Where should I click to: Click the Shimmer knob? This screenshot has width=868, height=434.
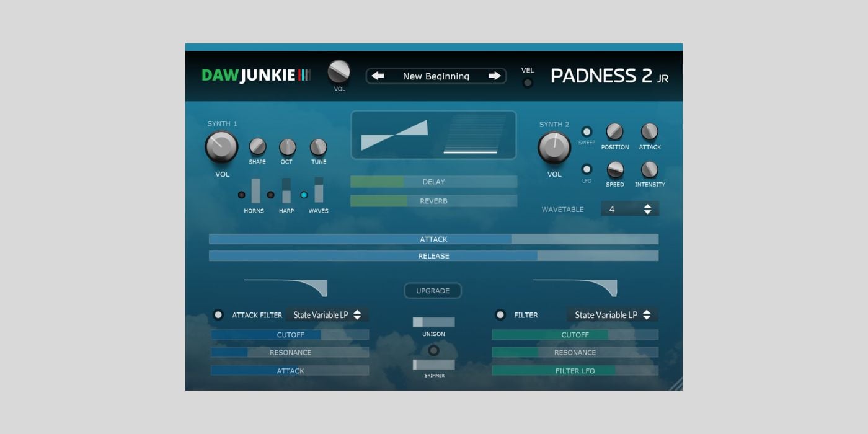click(433, 352)
